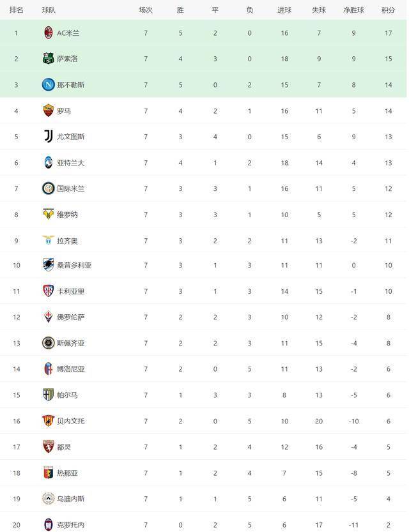Click the 克罗托内 team name
Viewport: 409px width, 532px height.
point(70,525)
